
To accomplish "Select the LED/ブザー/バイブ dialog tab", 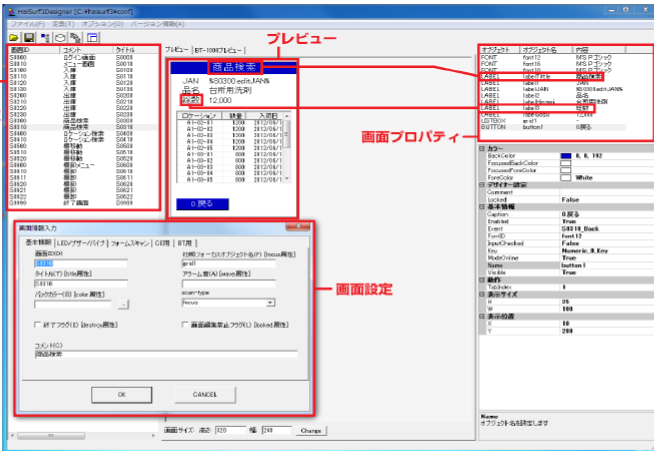I will [x=80, y=243].
